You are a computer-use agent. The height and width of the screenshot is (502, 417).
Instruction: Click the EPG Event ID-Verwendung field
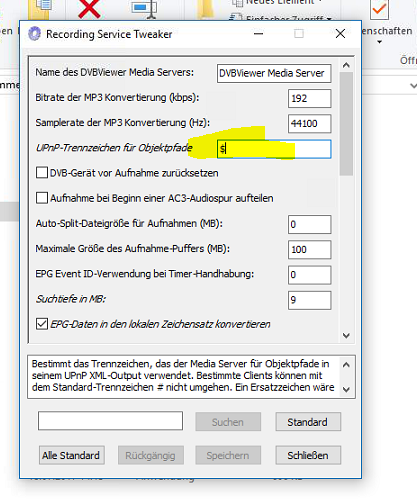[x=310, y=275]
